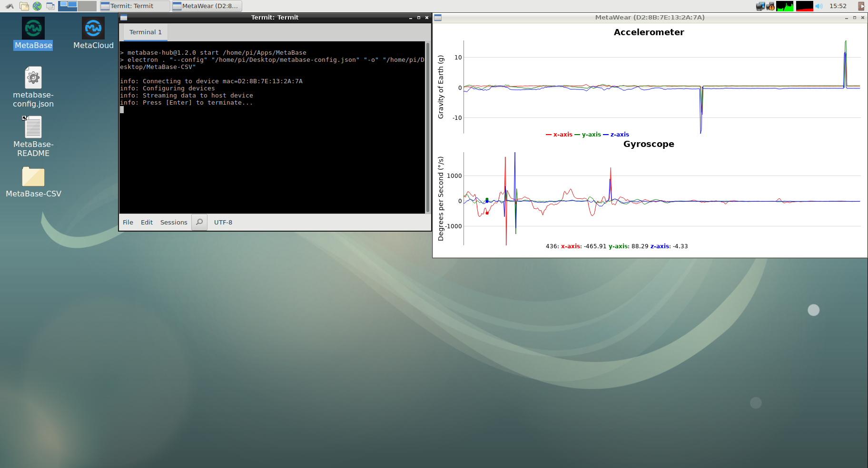
Task: Select the MetaCloud desktop icon
Action: [x=93, y=33]
